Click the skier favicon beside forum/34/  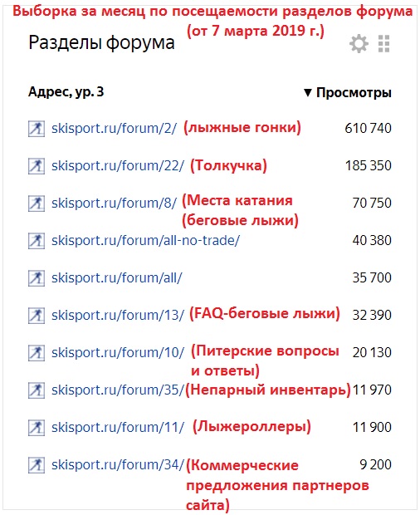(x=37, y=465)
